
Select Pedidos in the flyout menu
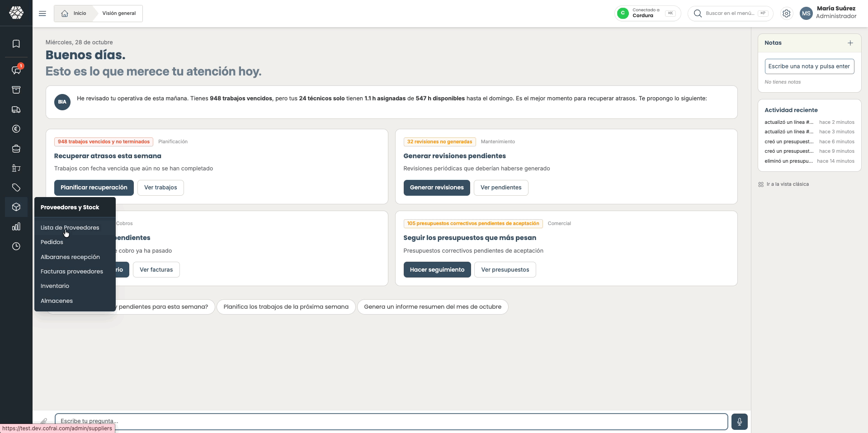coord(52,242)
